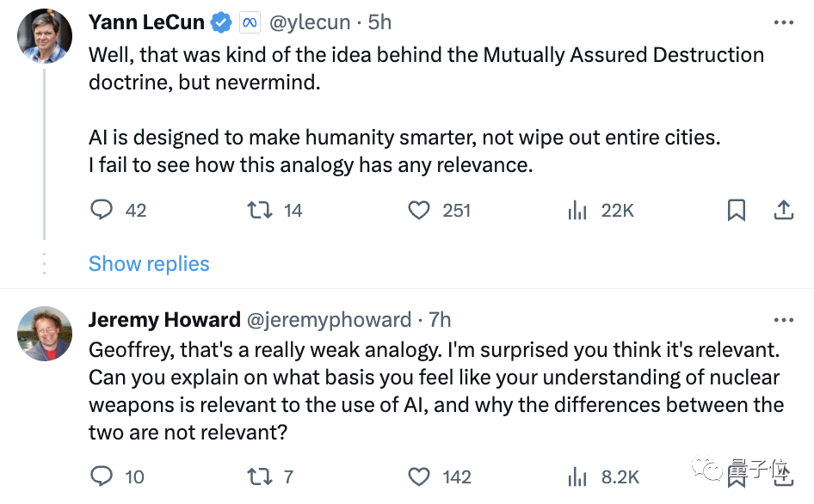The height and width of the screenshot is (504, 814).
Task: Open the @jeremyphoward handle link
Action: click(x=329, y=320)
